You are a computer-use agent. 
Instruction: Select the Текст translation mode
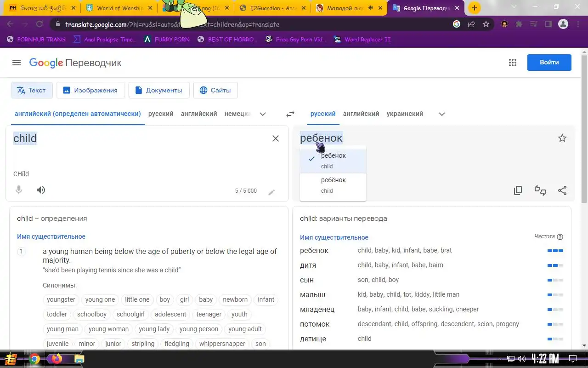click(32, 90)
